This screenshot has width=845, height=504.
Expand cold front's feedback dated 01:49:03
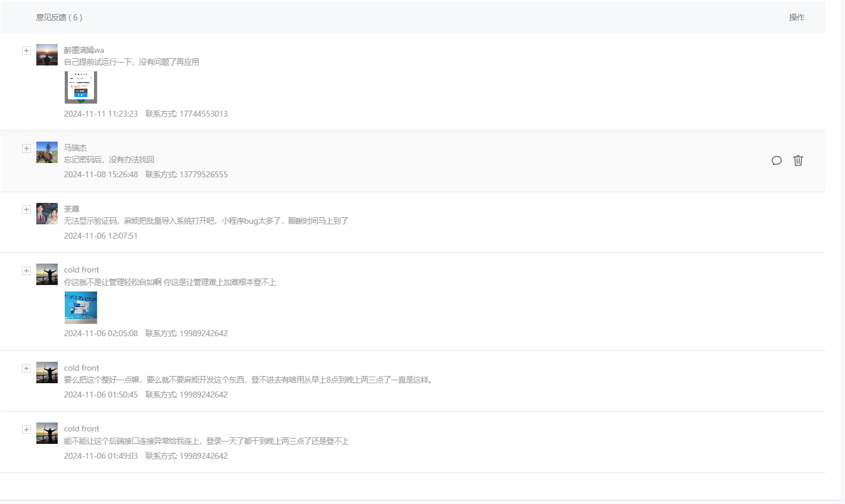pos(26,430)
